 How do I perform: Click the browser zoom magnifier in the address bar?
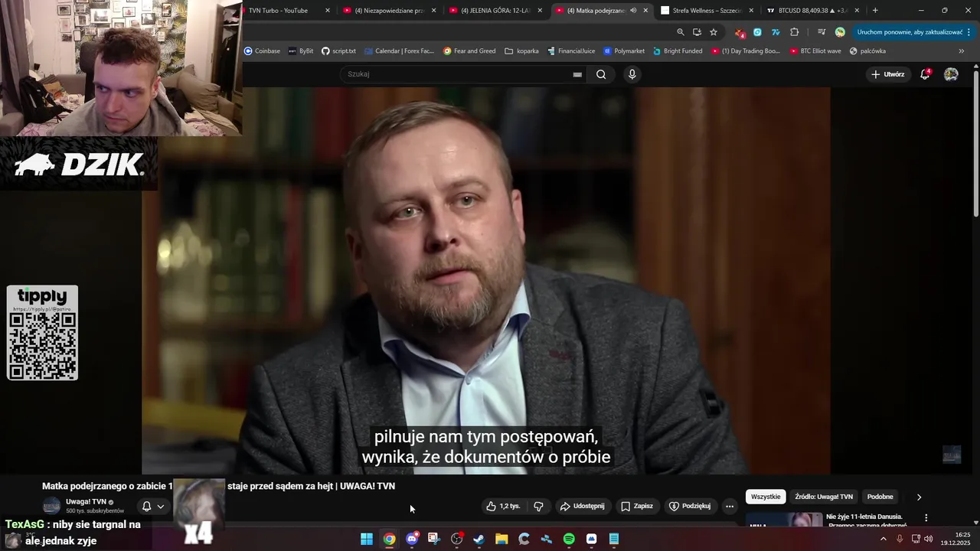point(681,32)
